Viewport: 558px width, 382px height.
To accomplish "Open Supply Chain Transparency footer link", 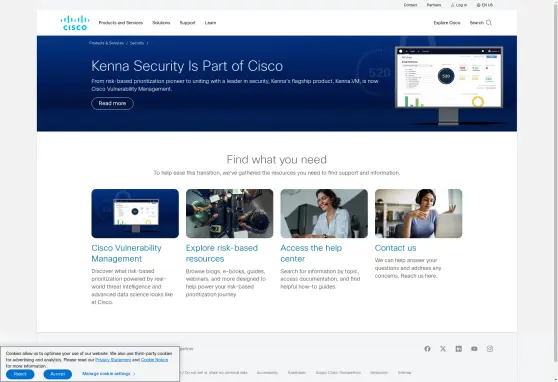I will (338, 373).
